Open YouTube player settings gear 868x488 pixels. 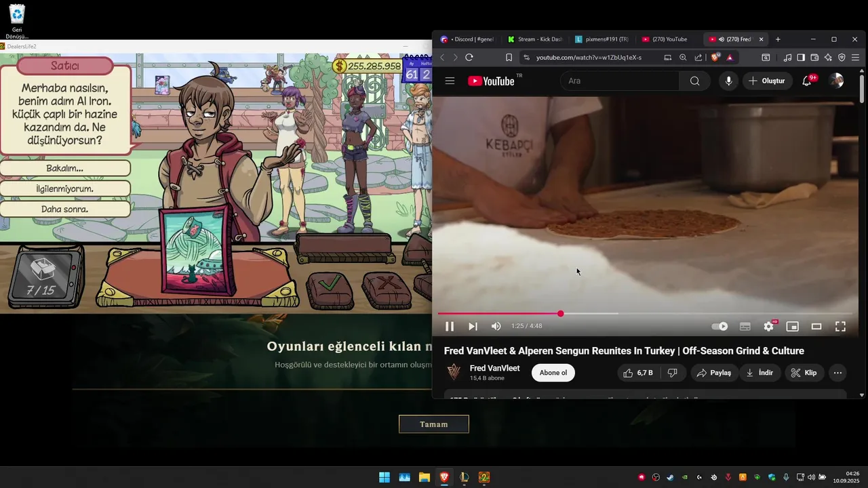tap(768, 326)
